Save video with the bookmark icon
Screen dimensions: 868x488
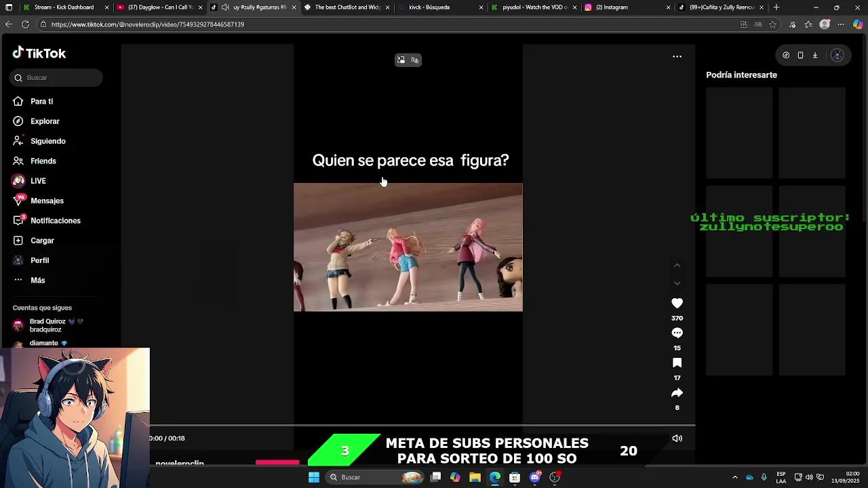[677, 363]
